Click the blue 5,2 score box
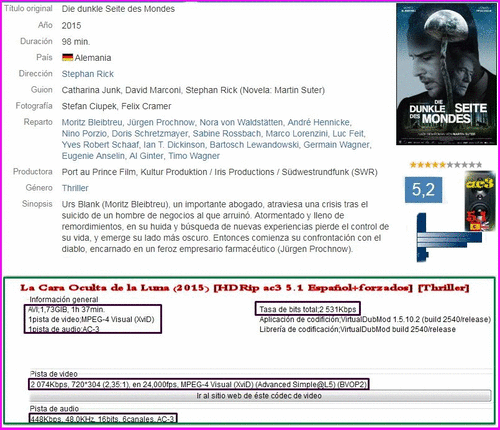Viewport: 500px width, 430px height. pos(423,190)
